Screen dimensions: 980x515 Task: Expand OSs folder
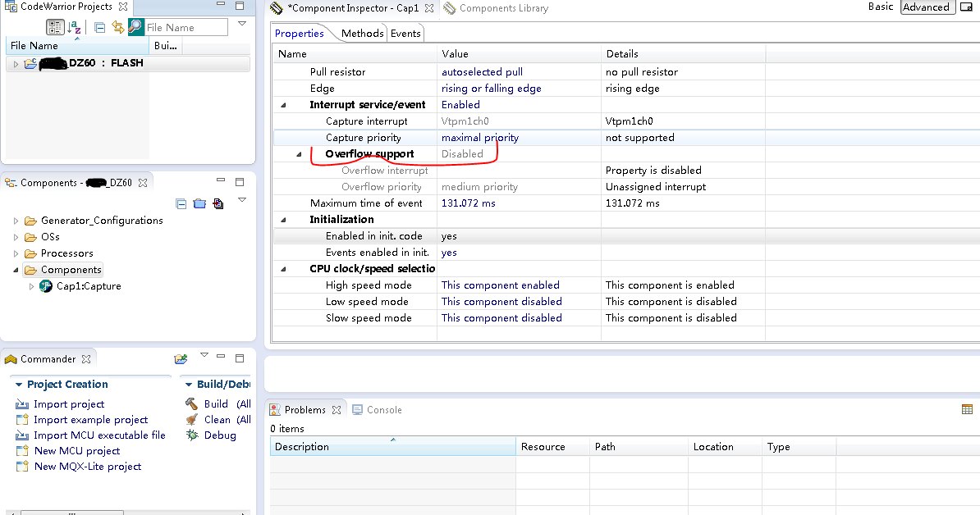click(16, 237)
